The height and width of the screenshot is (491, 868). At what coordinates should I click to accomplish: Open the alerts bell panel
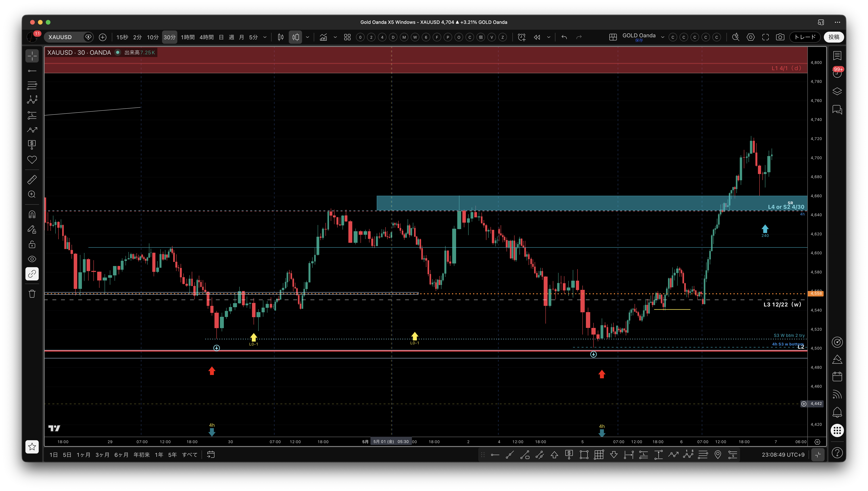click(x=837, y=412)
